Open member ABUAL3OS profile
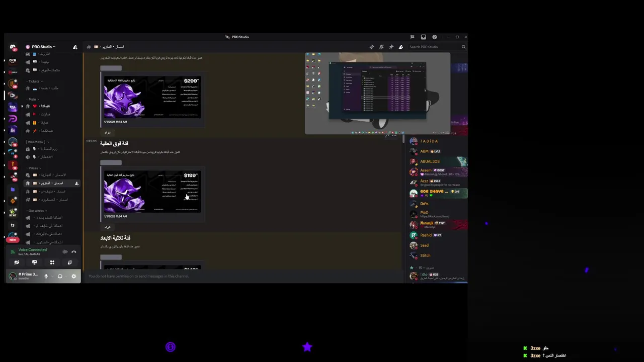 (x=437, y=161)
